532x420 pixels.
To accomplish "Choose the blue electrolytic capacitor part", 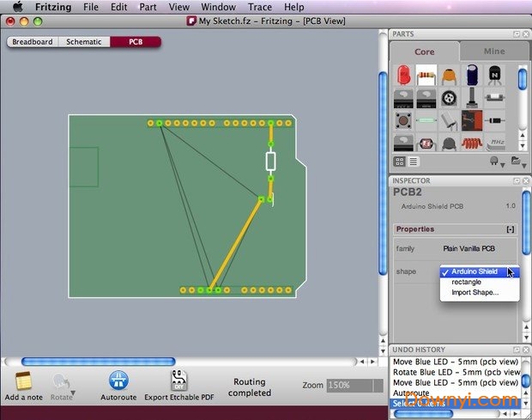I will [473, 76].
